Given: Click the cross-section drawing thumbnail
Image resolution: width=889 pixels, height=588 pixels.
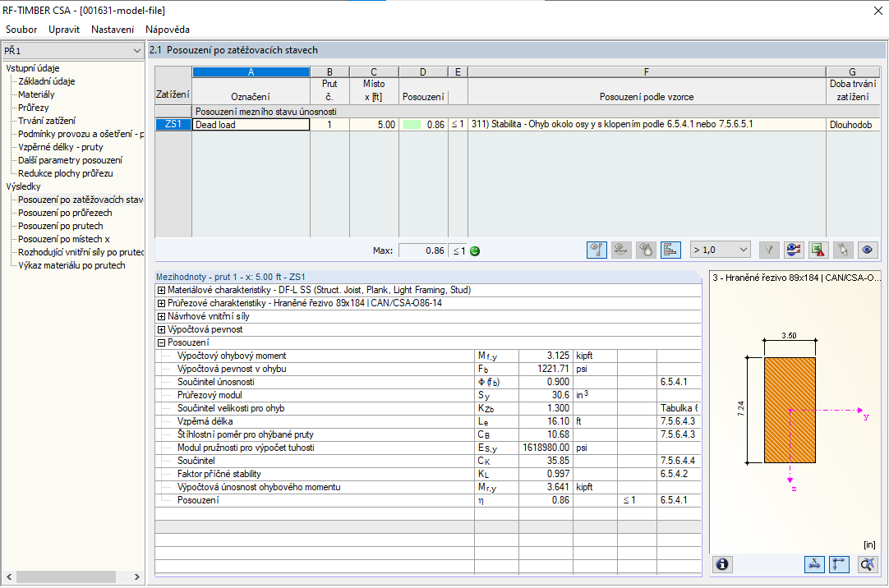Looking at the screenshot, I should pos(790,410).
